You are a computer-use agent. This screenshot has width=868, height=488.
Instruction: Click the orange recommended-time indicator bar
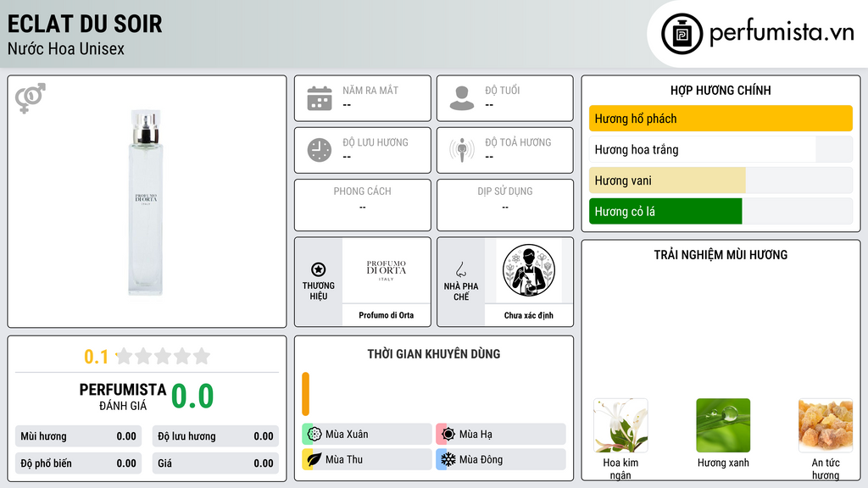(x=305, y=394)
